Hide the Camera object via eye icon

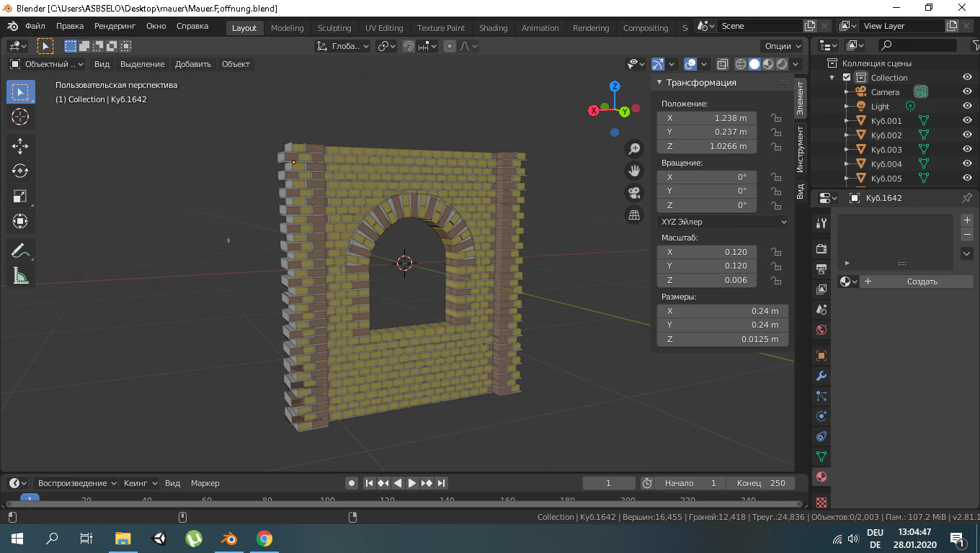pos(968,92)
